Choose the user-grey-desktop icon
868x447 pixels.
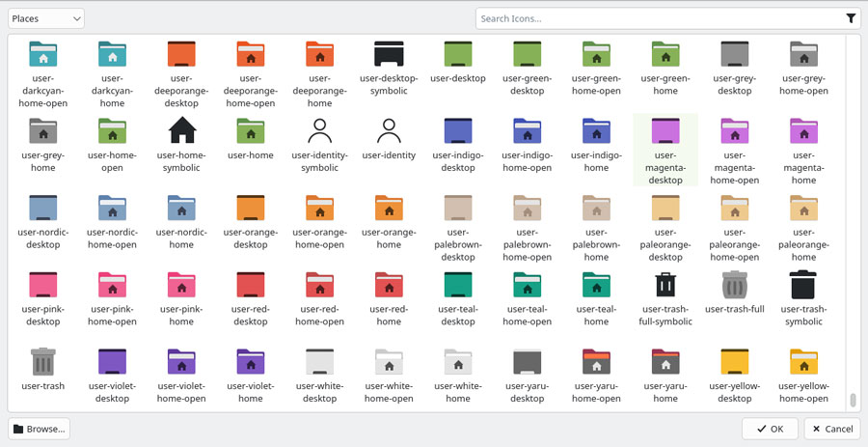735,54
